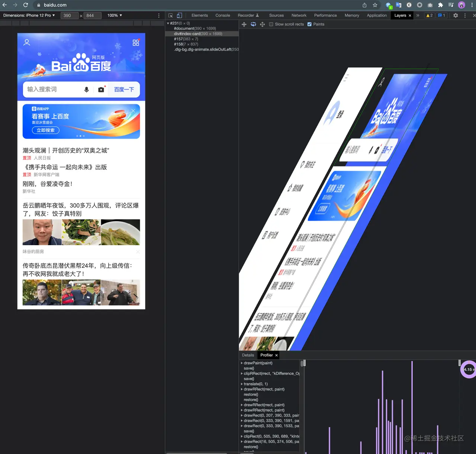Toggle the device toolbar icon
Screen dimensions: 476x454
(x=179, y=16)
